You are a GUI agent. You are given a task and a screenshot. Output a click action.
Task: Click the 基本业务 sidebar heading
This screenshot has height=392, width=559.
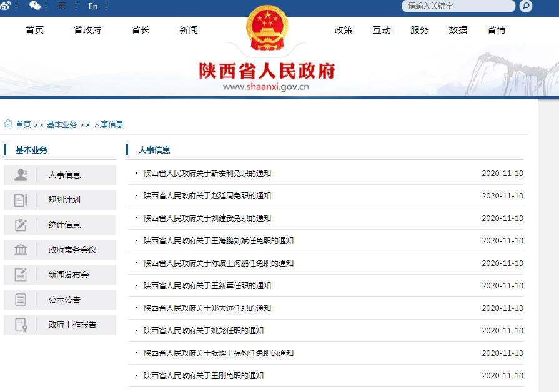[x=32, y=150]
